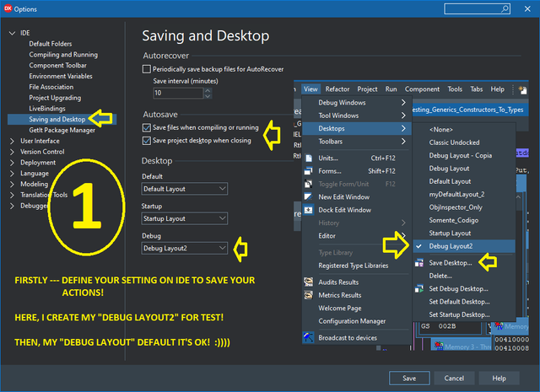Open the Project menu

click(367, 89)
